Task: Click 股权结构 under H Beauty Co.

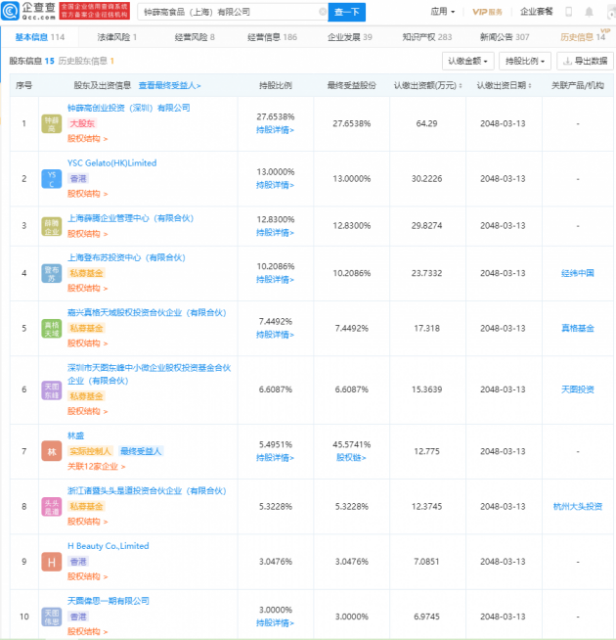Action: [87, 576]
